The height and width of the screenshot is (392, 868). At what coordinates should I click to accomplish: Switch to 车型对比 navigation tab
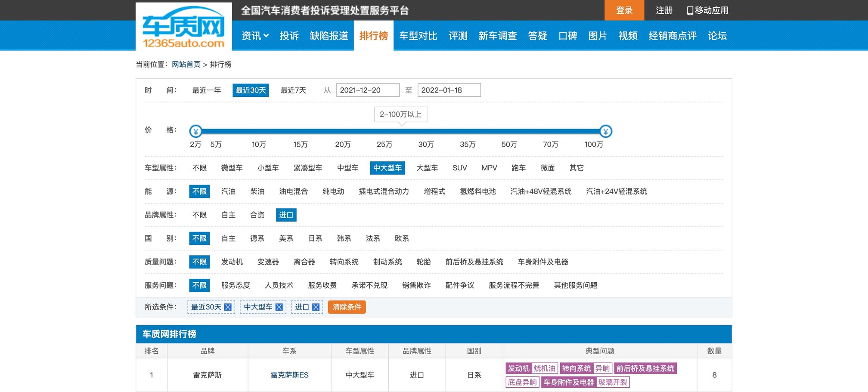point(418,36)
